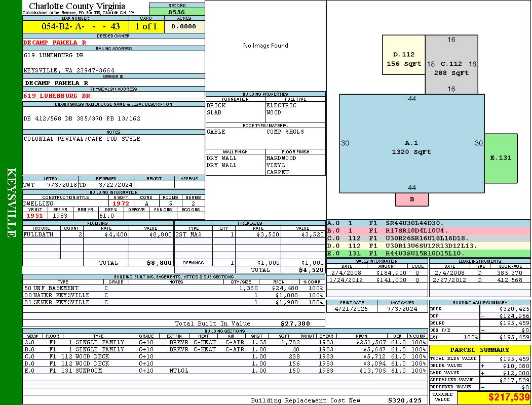The height and width of the screenshot is (405, 532).
Task: Click sale amount $184,900
Action: [391, 273]
